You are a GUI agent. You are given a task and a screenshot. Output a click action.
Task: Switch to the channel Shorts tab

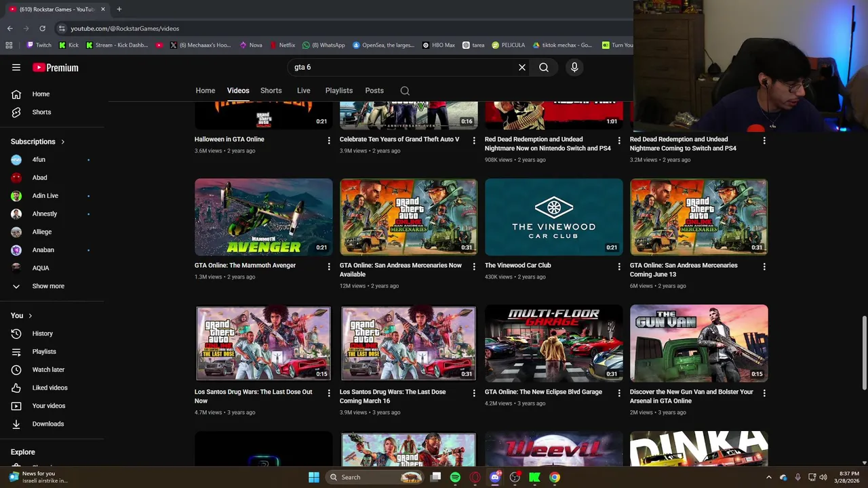271,91
